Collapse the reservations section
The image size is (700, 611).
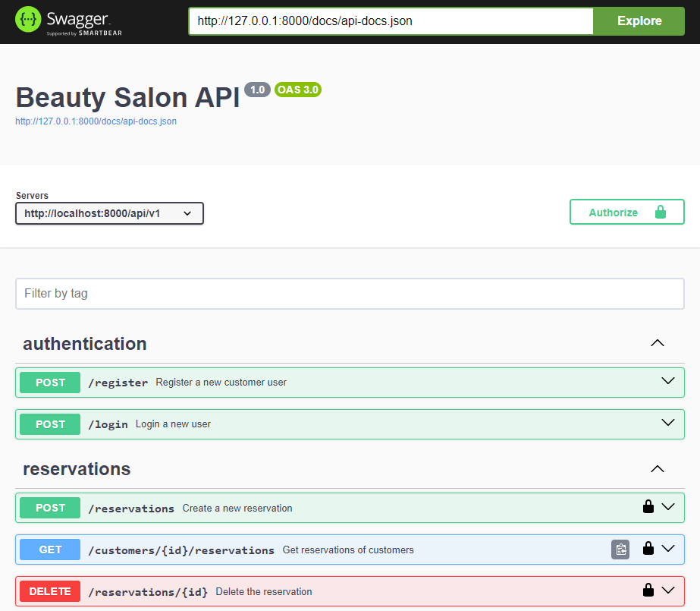pos(658,468)
